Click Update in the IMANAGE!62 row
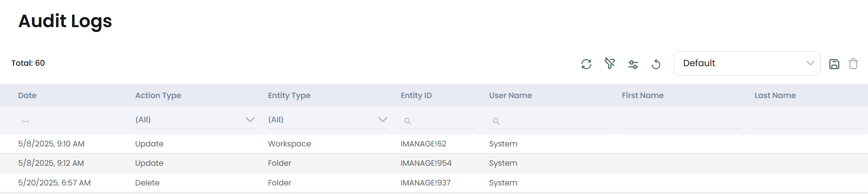The width and height of the screenshot is (868, 194). tap(149, 144)
